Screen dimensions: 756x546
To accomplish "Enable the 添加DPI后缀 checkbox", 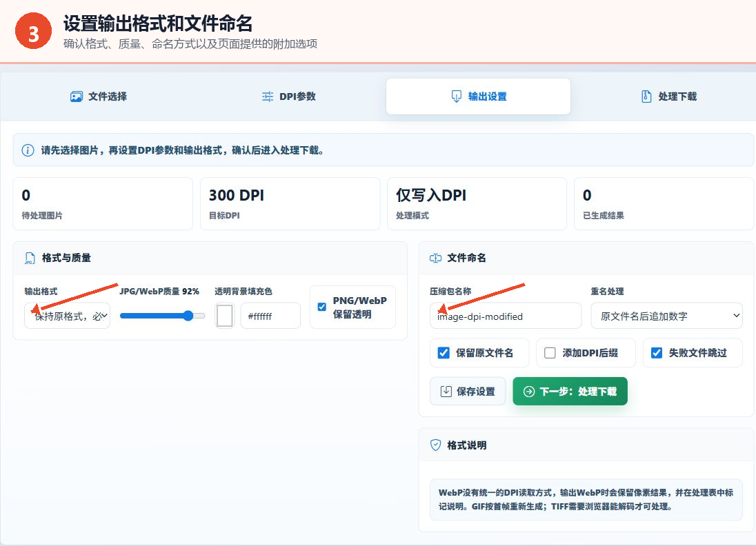I will click(x=550, y=353).
